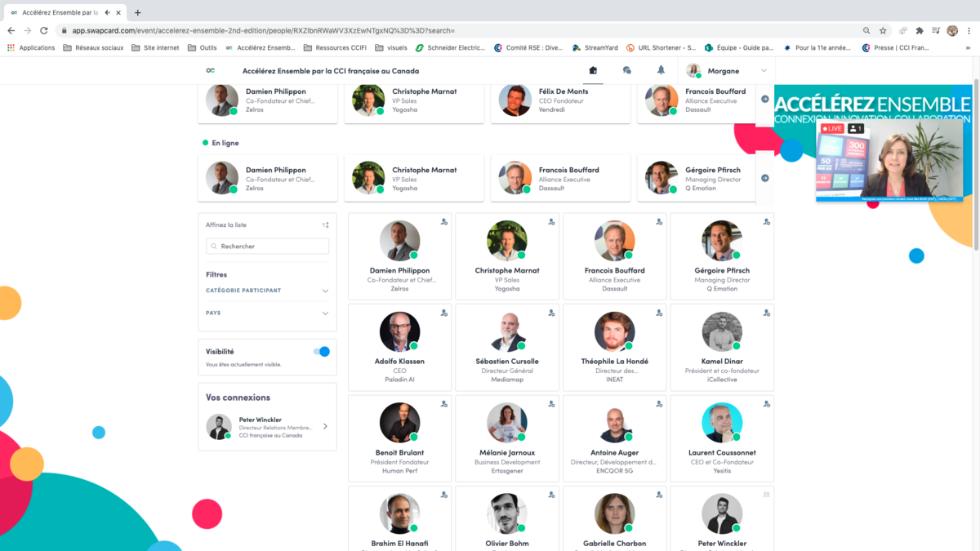Click add-connection icon on Adolfo Klassen card
Screen dimensions: 980x551
pyautogui.click(x=444, y=313)
